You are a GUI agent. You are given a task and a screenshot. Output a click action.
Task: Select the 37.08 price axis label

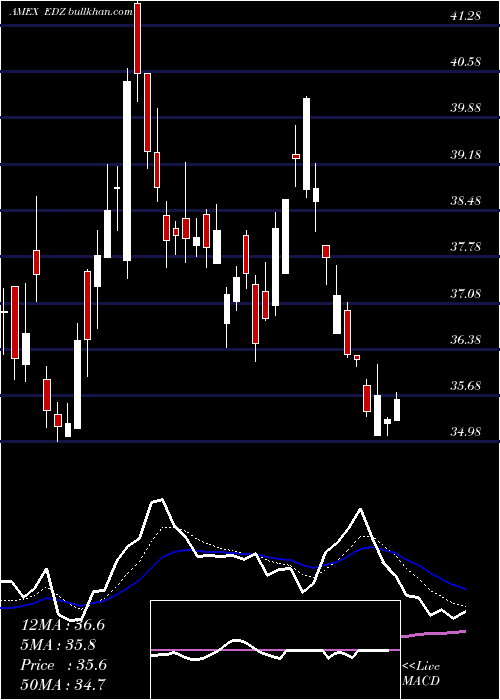465,294
